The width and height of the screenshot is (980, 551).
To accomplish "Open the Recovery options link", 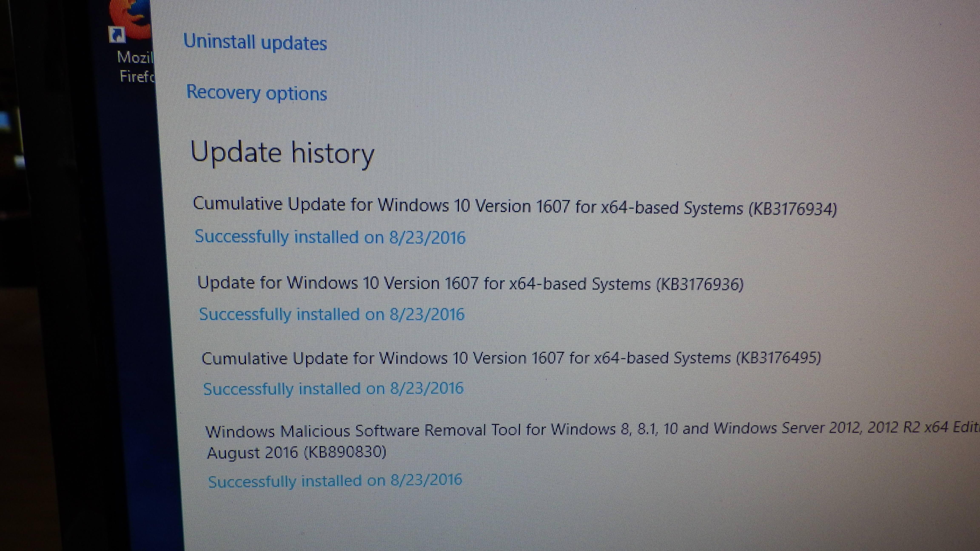I will coord(256,93).
